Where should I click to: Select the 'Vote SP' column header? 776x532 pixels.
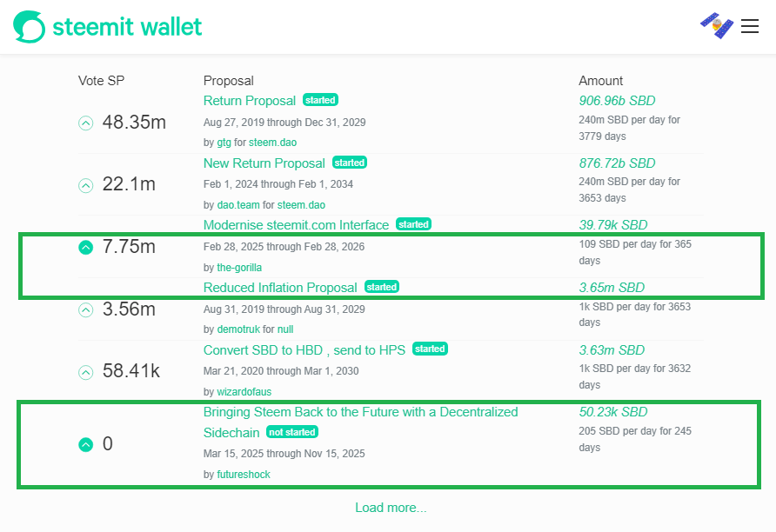[x=101, y=81]
